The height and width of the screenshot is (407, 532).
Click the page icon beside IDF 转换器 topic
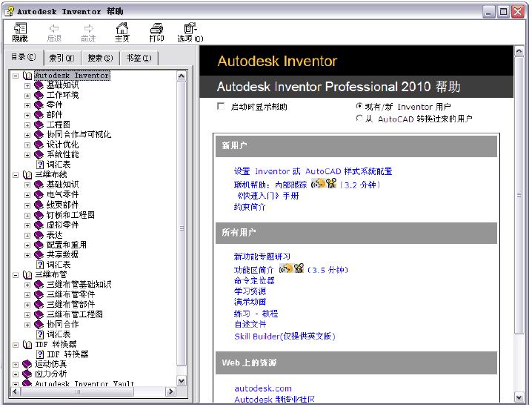pos(40,354)
